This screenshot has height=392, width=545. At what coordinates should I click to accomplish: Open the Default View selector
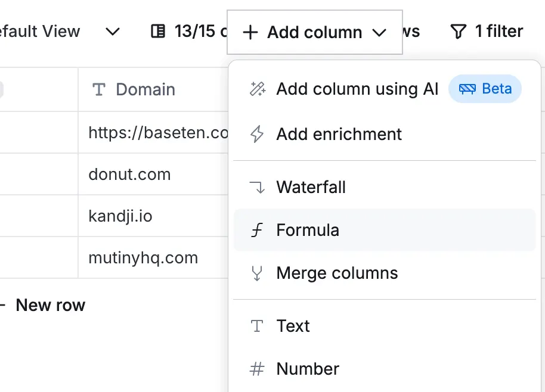coord(60,32)
